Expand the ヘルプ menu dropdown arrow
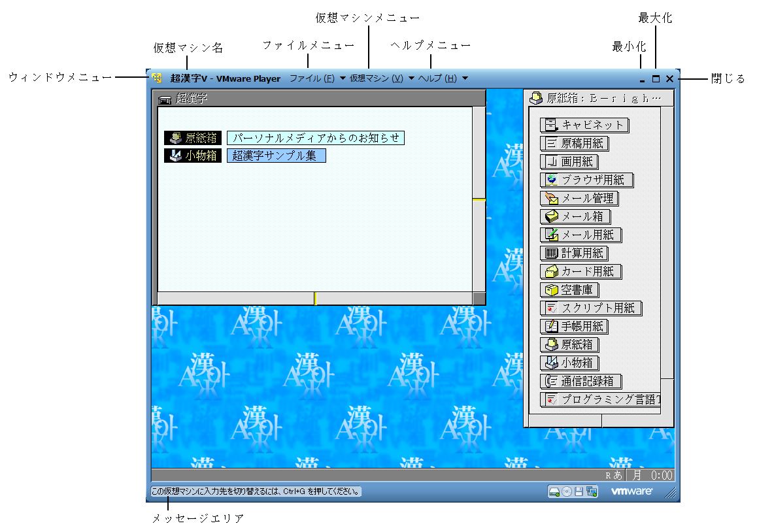The width and height of the screenshot is (757, 532). (x=465, y=78)
